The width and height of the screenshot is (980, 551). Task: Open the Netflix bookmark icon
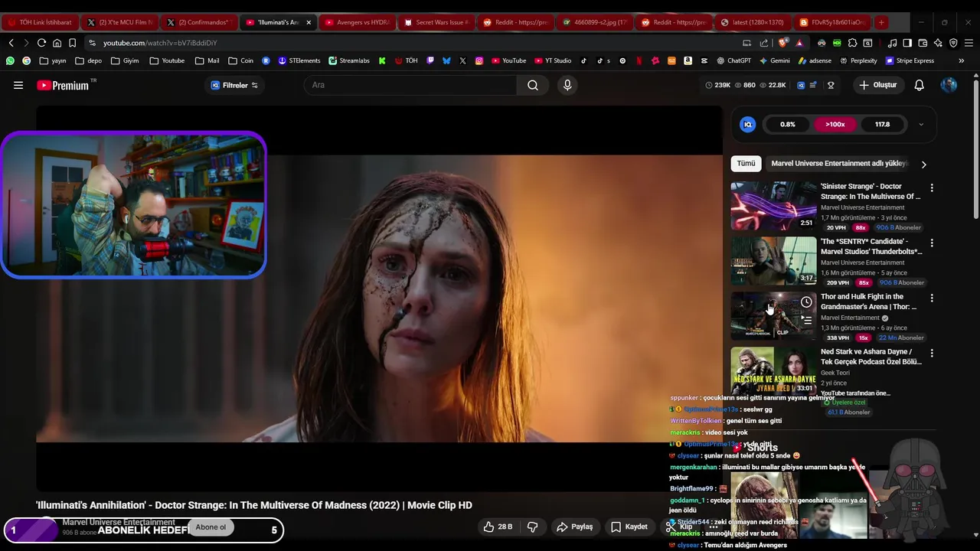639,60
